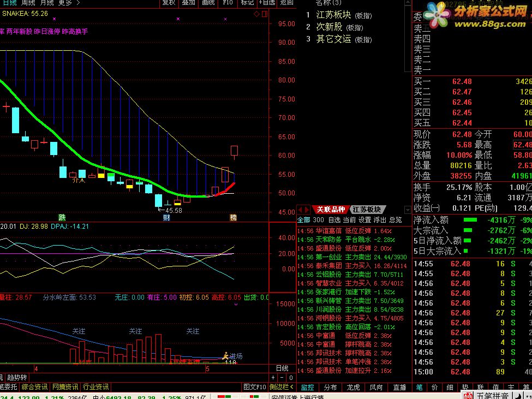This screenshot has height=399, width=532.
Task: Filter monitor list by 自选
Action: click(x=334, y=220)
